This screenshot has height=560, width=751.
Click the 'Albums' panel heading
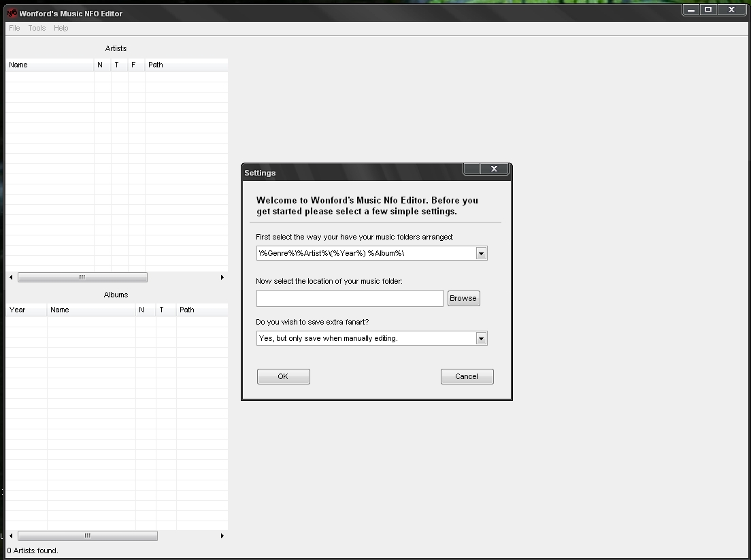pos(116,295)
